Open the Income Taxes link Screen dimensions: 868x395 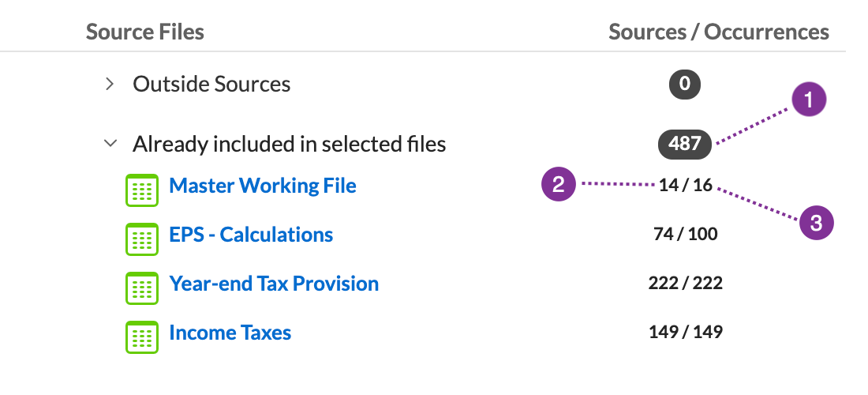click(230, 333)
